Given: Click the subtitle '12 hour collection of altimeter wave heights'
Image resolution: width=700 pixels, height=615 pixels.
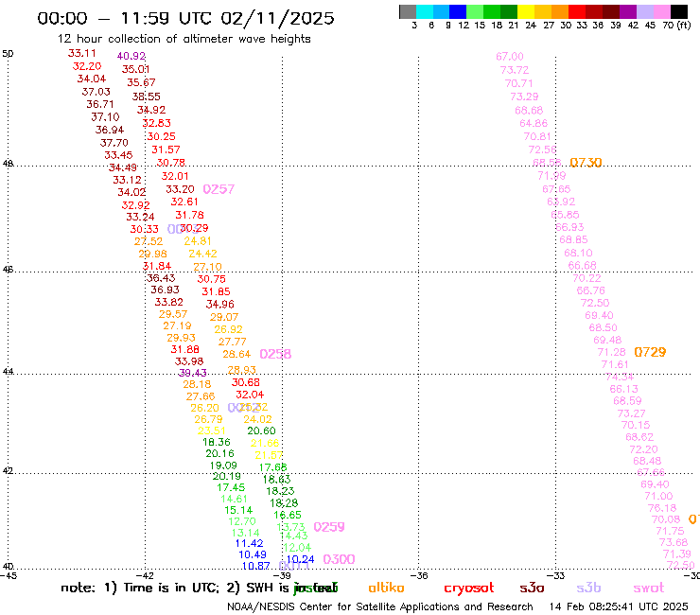Looking at the screenshot, I should click(184, 39).
